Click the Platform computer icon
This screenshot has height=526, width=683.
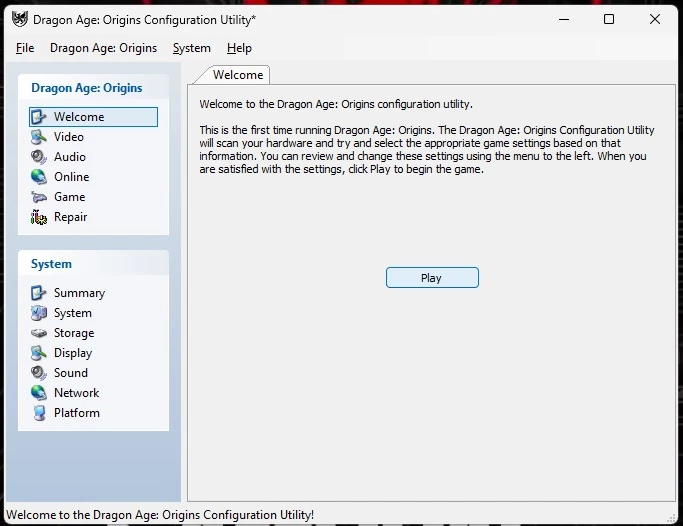tap(39, 413)
